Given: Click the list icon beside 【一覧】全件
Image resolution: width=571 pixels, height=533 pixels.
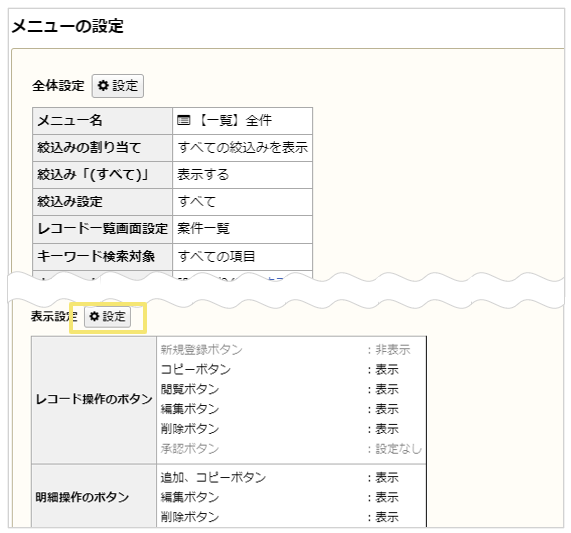Looking at the screenshot, I should tap(184, 120).
